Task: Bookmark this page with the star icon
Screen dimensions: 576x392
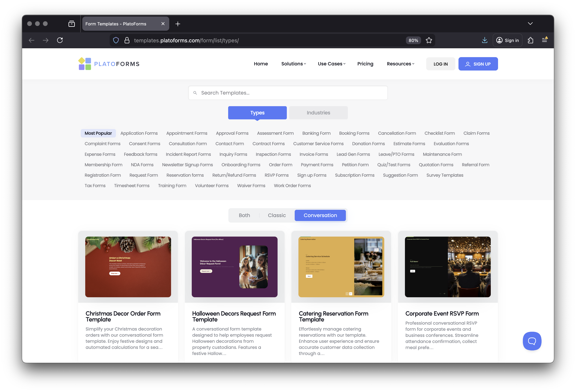Action: 429,40
